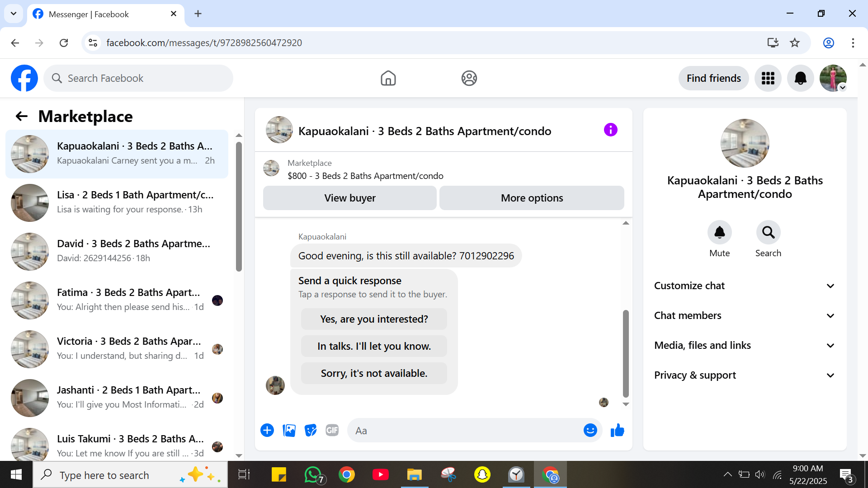The image size is (868, 488).
Task: Click the chat messages scrollbar thumb
Action: [626, 353]
